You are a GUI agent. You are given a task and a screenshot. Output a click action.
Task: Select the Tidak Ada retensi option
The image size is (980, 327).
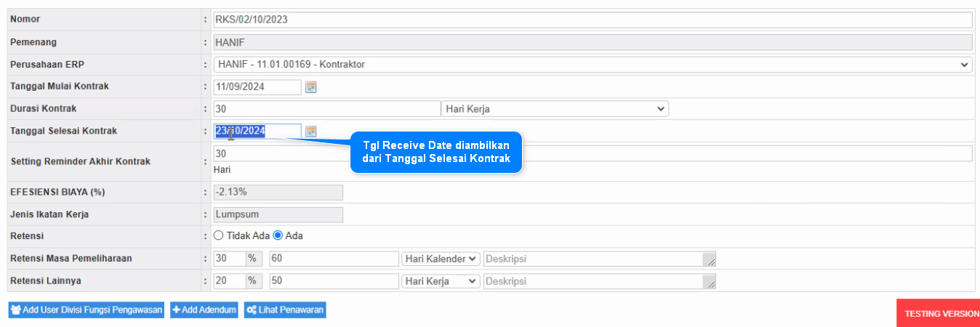(x=218, y=236)
